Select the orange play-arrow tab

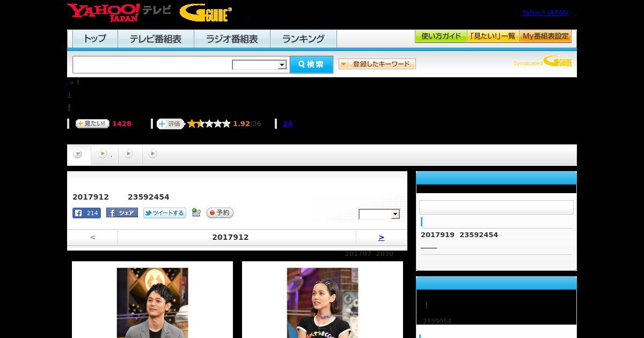[104, 154]
